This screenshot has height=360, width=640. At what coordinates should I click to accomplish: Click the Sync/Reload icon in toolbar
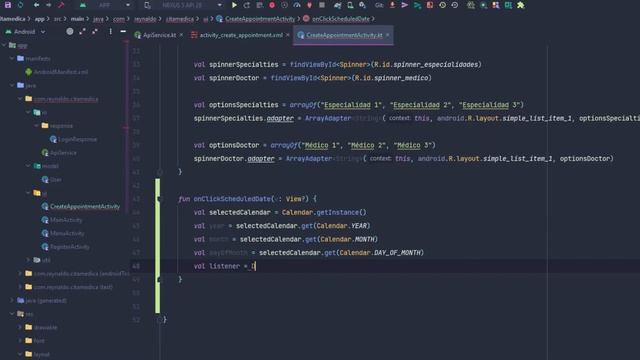click(x=20, y=5)
